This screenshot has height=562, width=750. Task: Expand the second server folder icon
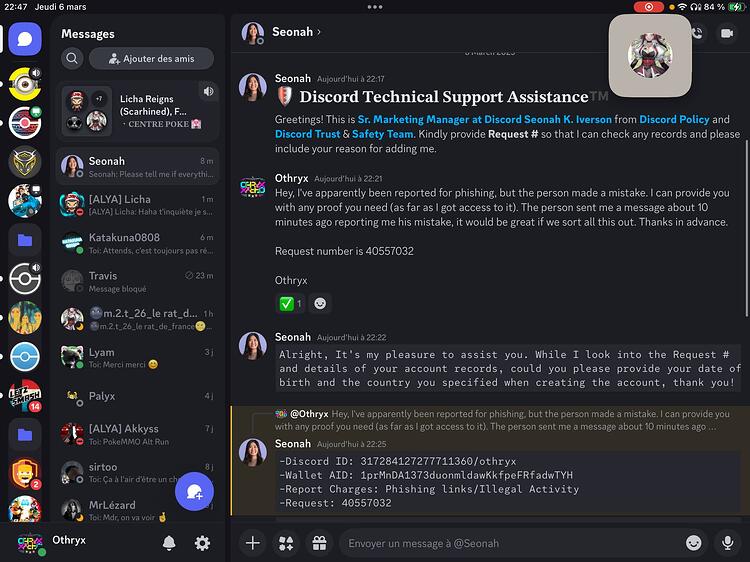(25, 435)
